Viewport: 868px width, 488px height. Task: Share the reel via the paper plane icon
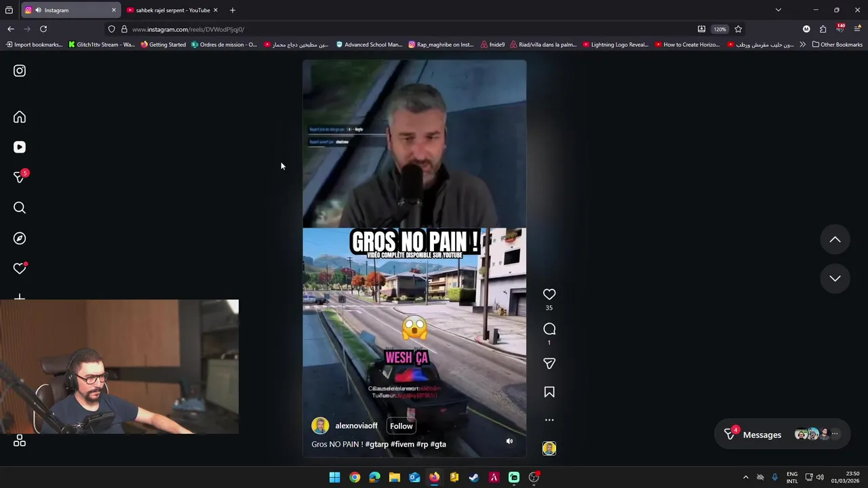[549, 364]
